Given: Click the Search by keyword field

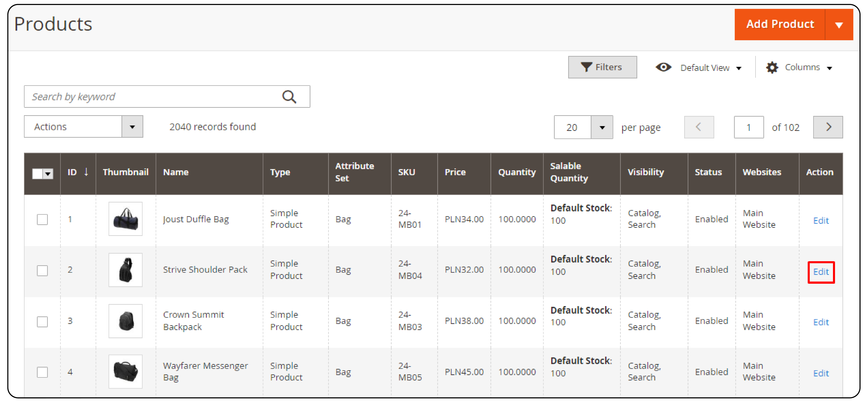Looking at the screenshot, I should [x=167, y=97].
